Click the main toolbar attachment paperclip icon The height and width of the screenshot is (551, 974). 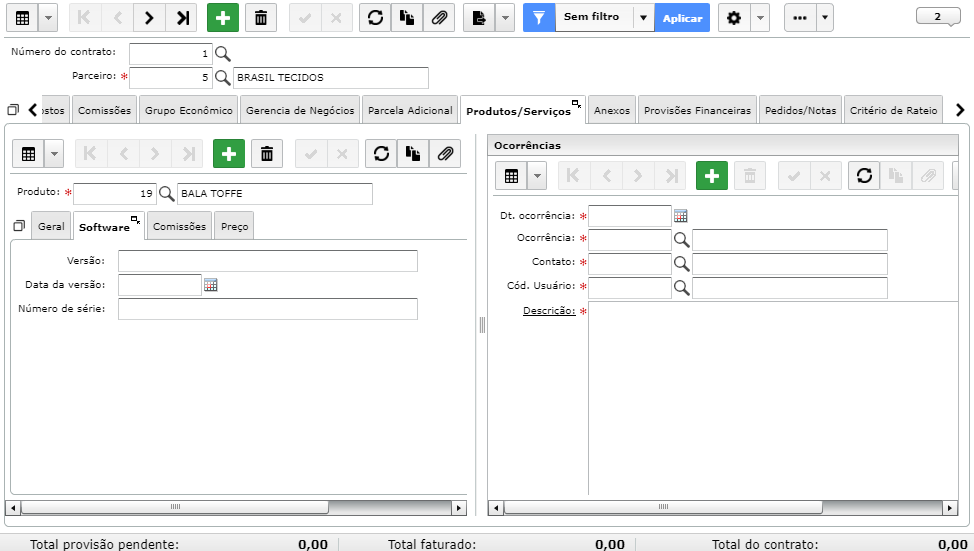click(x=439, y=18)
